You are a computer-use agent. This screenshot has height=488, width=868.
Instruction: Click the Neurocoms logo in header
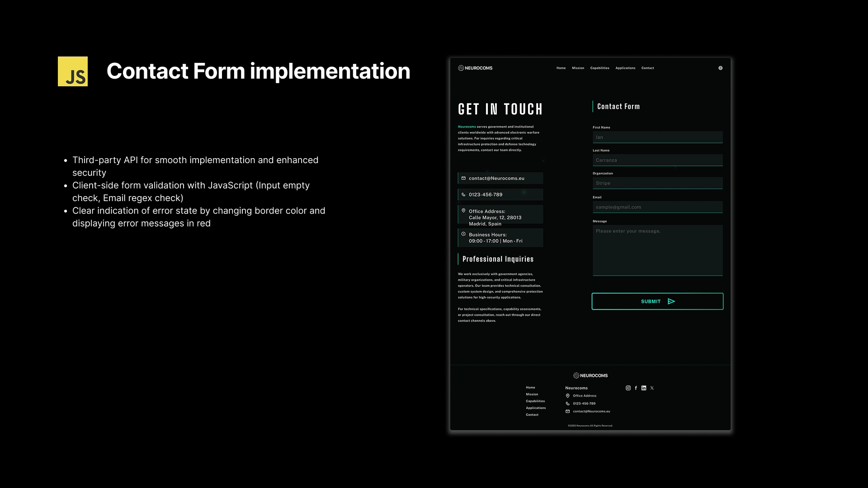pyautogui.click(x=475, y=68)
